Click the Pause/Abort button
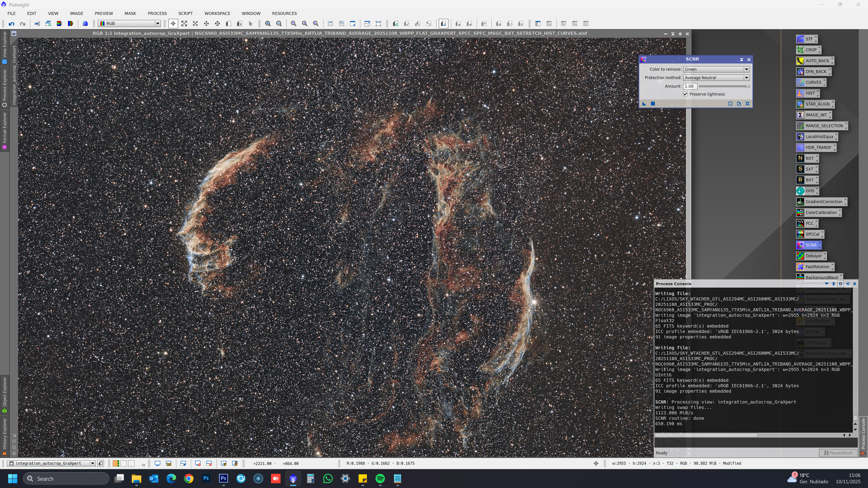Viewport: 868px width, 488px height. point(838,453)
